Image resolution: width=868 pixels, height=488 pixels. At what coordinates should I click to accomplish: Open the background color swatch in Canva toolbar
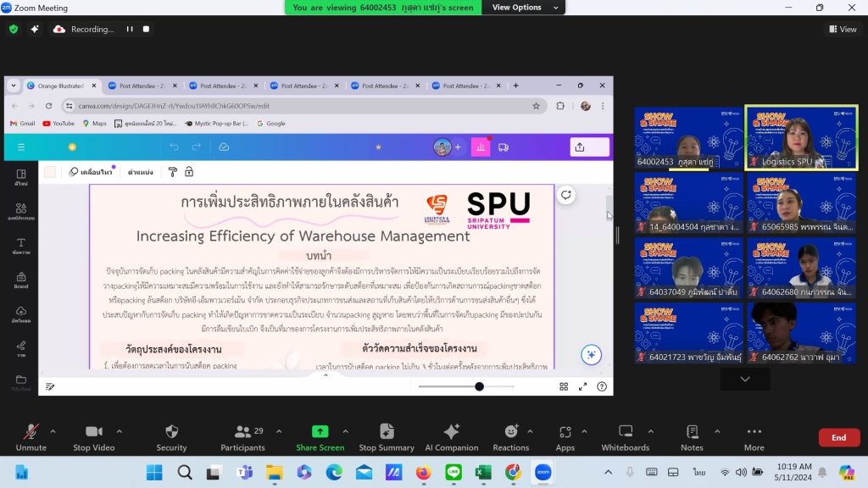click(50, 172)
